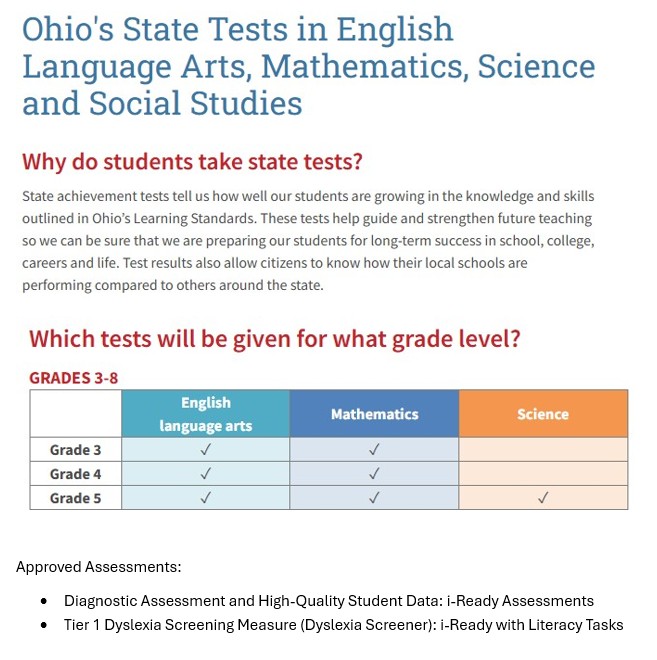This screenshot has height=660, width=657.
Task: Select the Grade 3 row label
Action: tap(76, 450)
